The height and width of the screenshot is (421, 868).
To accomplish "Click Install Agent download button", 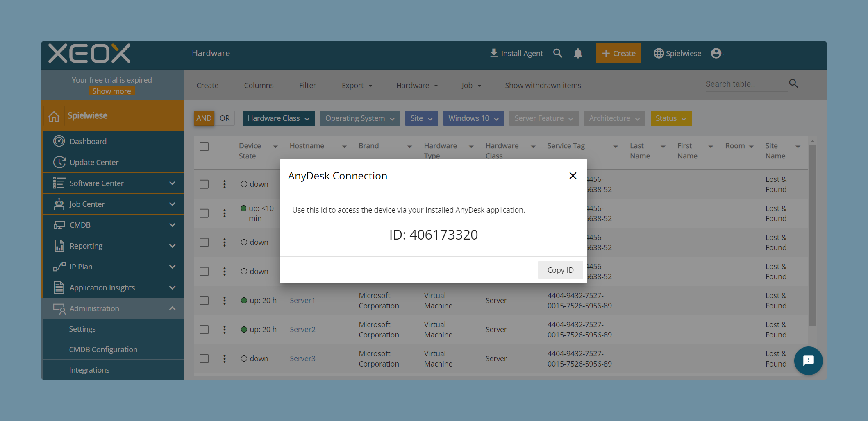I will [516, 53].
